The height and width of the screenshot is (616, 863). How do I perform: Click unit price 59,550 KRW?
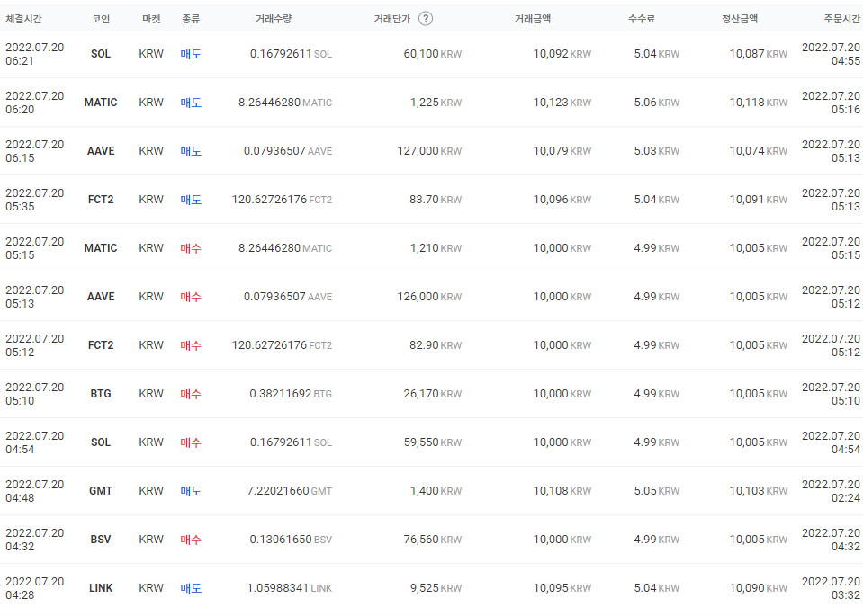(x=433, y=442)
